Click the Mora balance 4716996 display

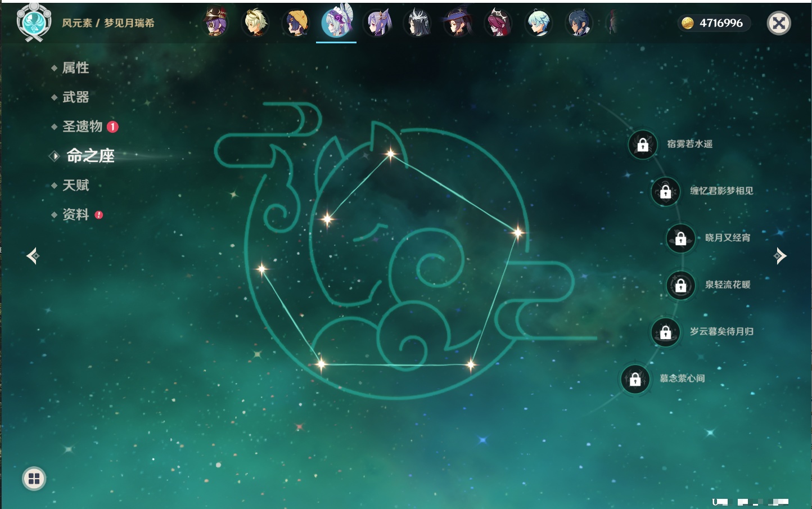(x=714, y=23)
